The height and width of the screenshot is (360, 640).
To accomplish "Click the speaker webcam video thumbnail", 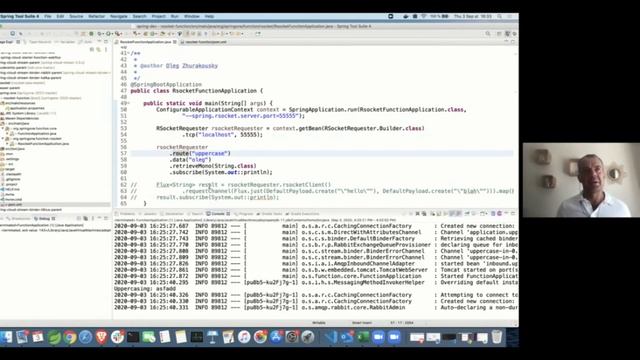I will [581, 180].
